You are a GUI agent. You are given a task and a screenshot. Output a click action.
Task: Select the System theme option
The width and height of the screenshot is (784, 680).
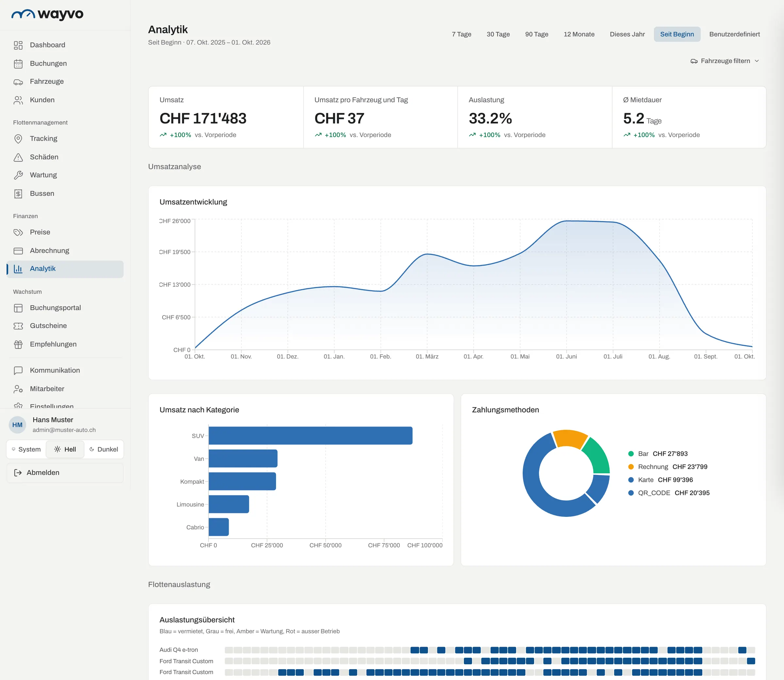26,449
